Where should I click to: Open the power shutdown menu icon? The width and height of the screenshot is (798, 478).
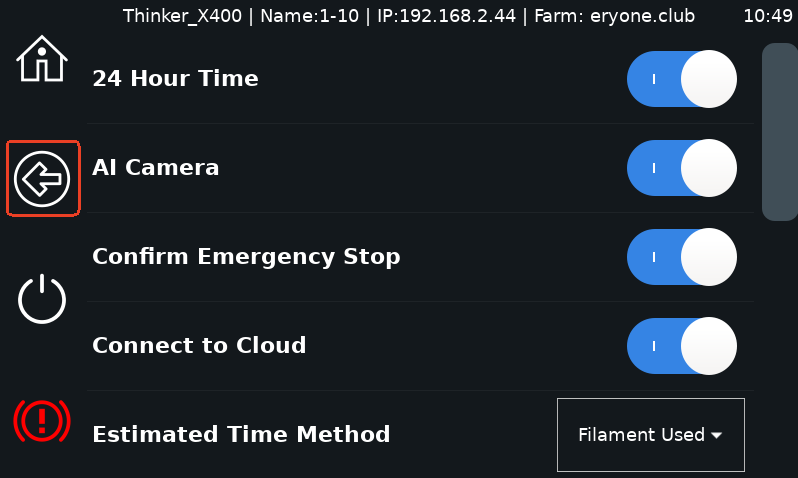click(x=42, y=299)
